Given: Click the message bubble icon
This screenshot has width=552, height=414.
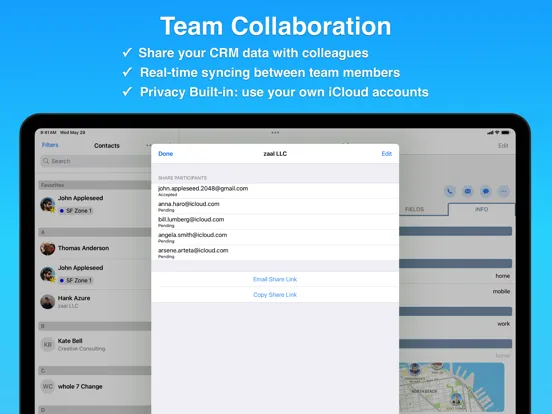Looking at the screenshot, I should 486,191.
